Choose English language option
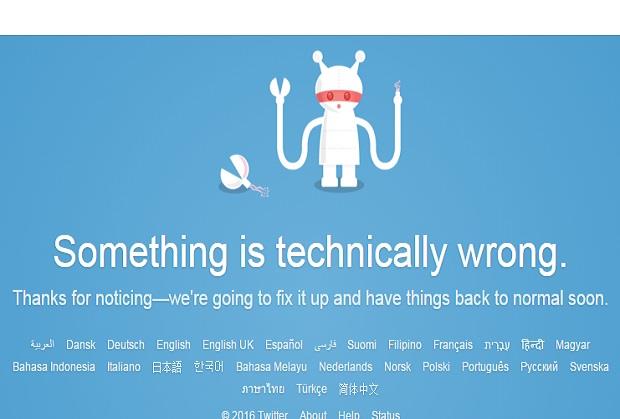620x419 pixels. click(x=173, y=345)
